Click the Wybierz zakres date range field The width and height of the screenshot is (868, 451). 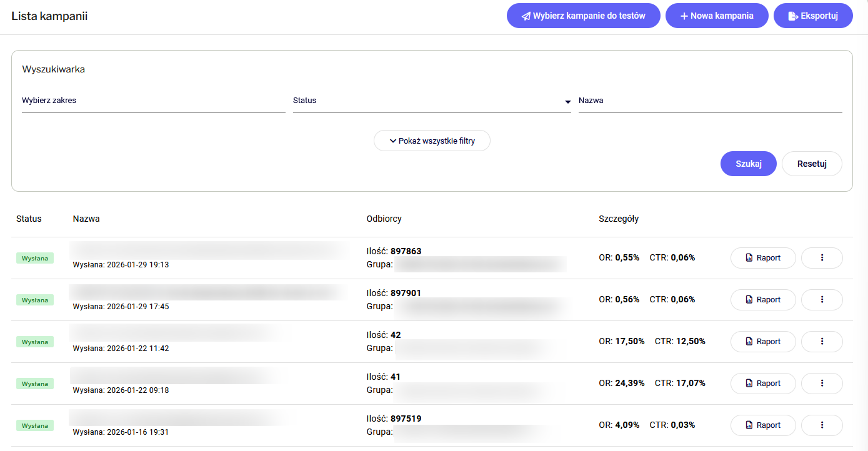[x=153, y=101]
